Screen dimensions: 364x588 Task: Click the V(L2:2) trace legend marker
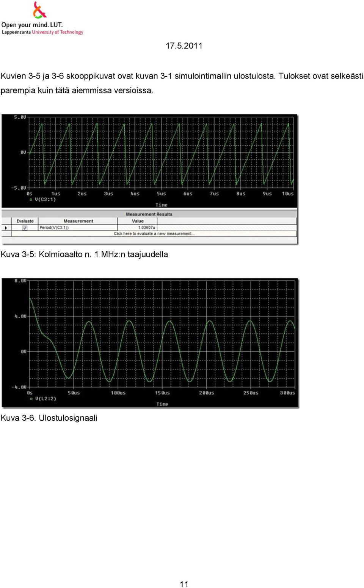click(31, 399)
